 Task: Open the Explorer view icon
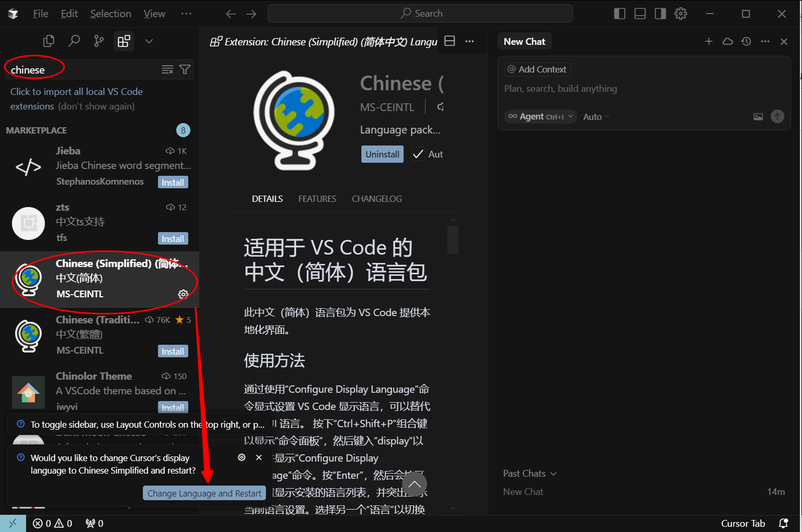(48, 40)
